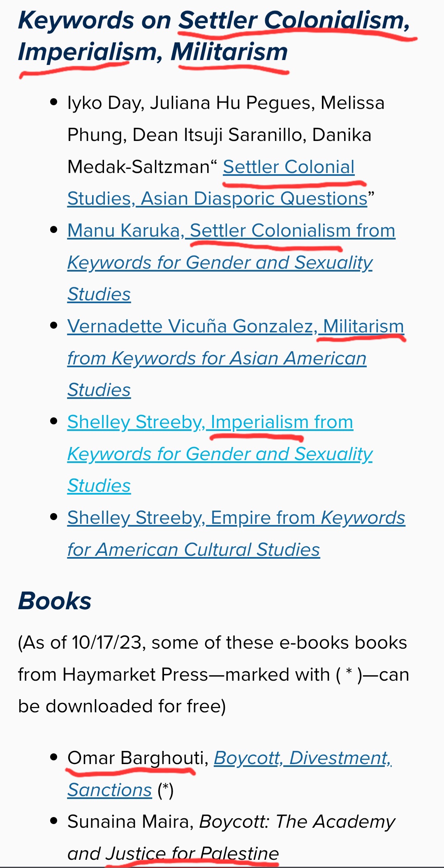Click the "Keywords on Settler Colonialism" page heading
444x868 pixels.
point(214,21)
